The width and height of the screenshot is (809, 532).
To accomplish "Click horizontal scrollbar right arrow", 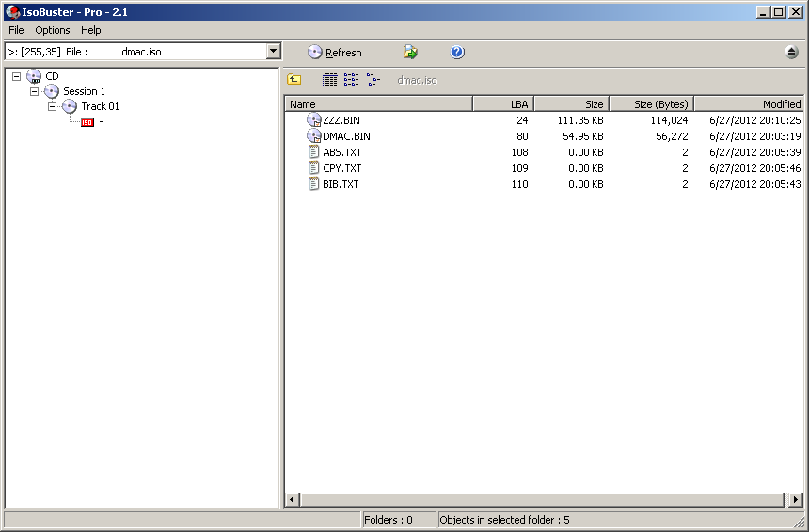I will [x=796, y=499].
